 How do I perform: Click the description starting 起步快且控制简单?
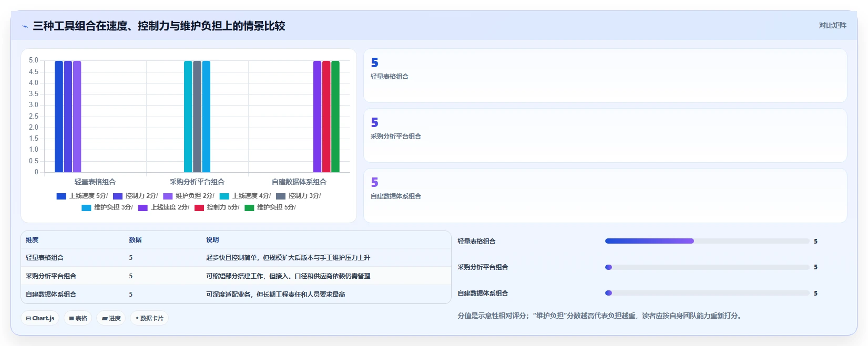tap(288, 258)
